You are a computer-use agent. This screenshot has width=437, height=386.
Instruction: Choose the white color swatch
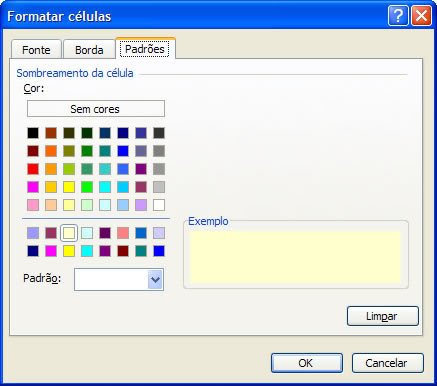(x=159, y=205)
